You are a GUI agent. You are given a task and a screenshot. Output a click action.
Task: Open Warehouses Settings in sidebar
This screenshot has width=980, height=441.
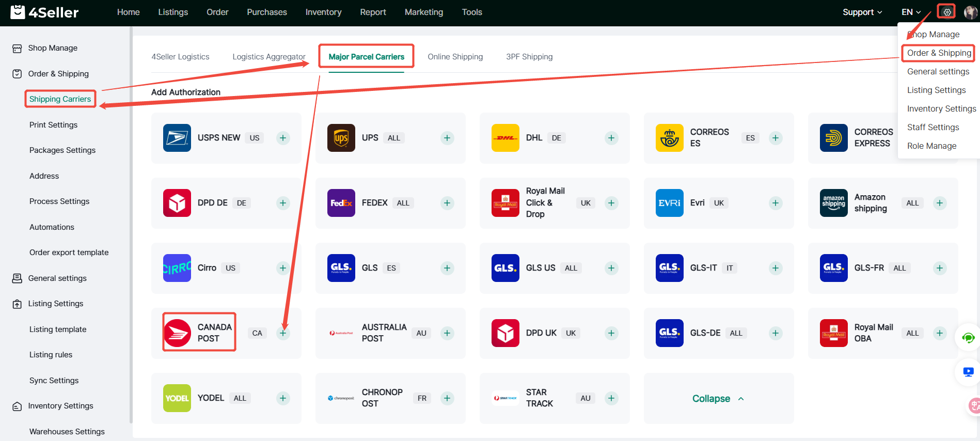pos(67,432)
